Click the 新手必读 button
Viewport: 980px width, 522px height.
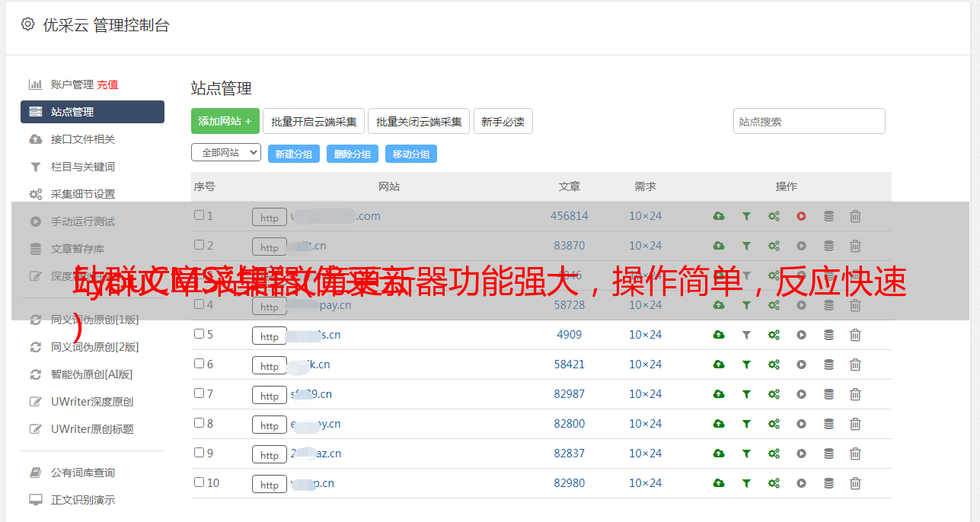(x=503, y=121)
